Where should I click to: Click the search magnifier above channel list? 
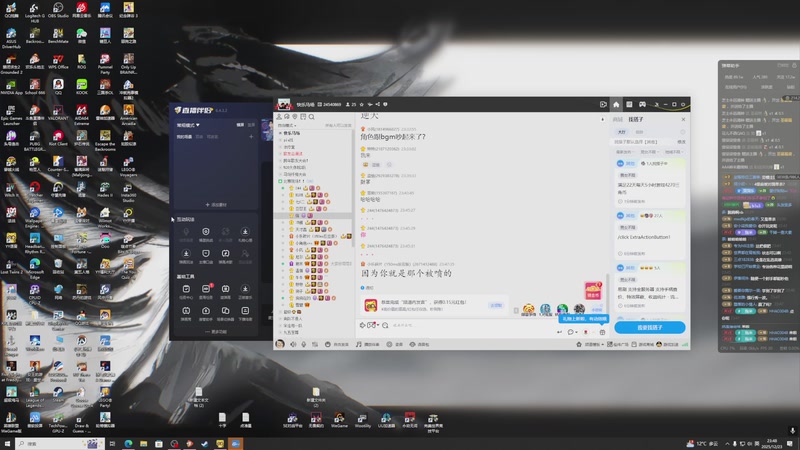[311, 117]
